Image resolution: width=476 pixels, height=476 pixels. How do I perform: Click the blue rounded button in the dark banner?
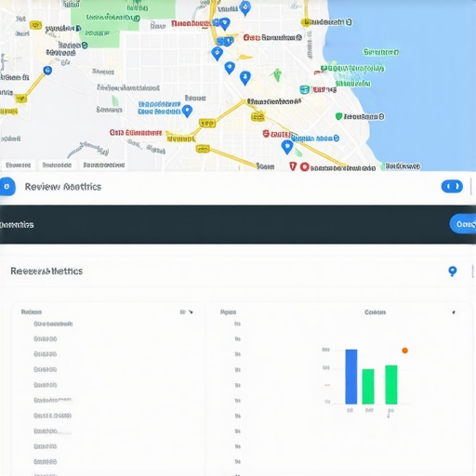463,224
